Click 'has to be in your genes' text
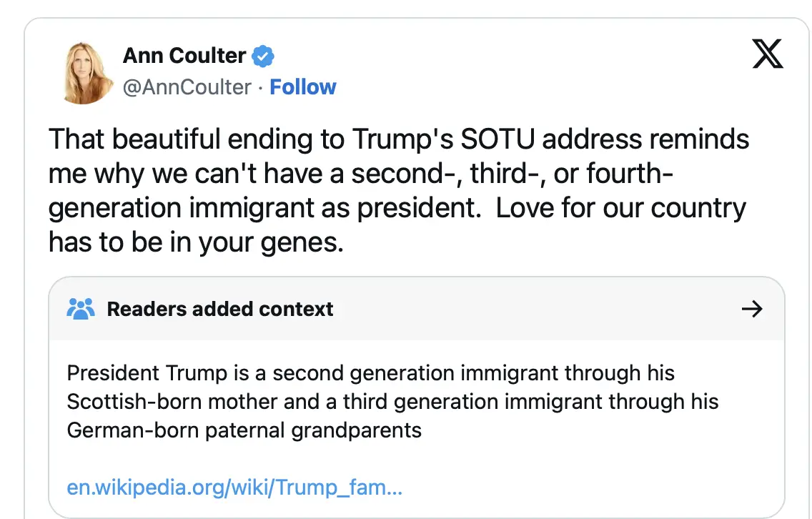Screen dimensions: 812x519 [196, 242]
